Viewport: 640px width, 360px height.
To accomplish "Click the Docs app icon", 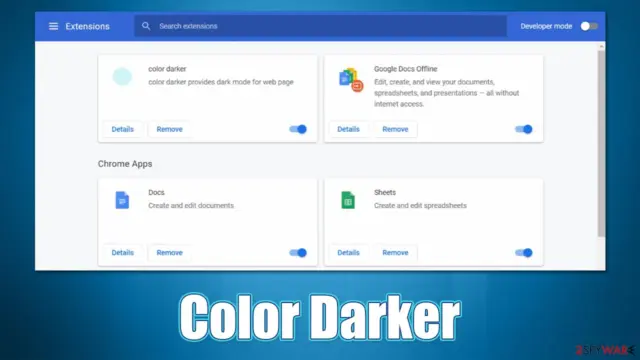I will point(122,200).
